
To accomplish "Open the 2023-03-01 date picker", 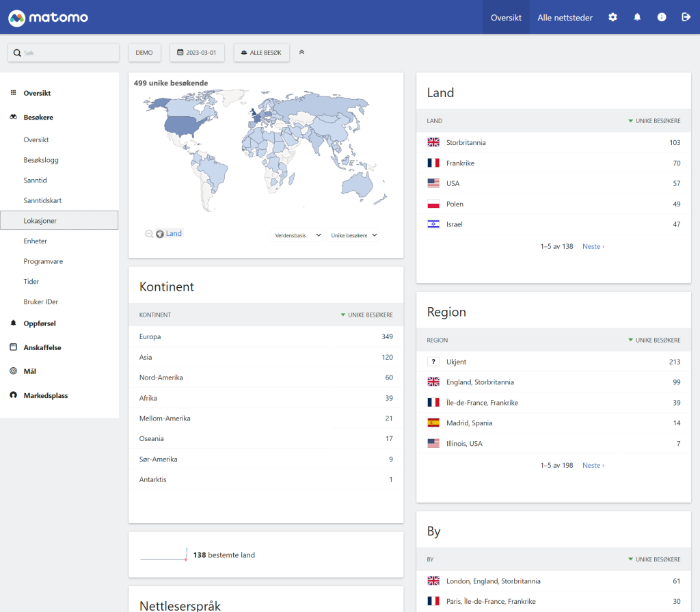I will point(197,53).
